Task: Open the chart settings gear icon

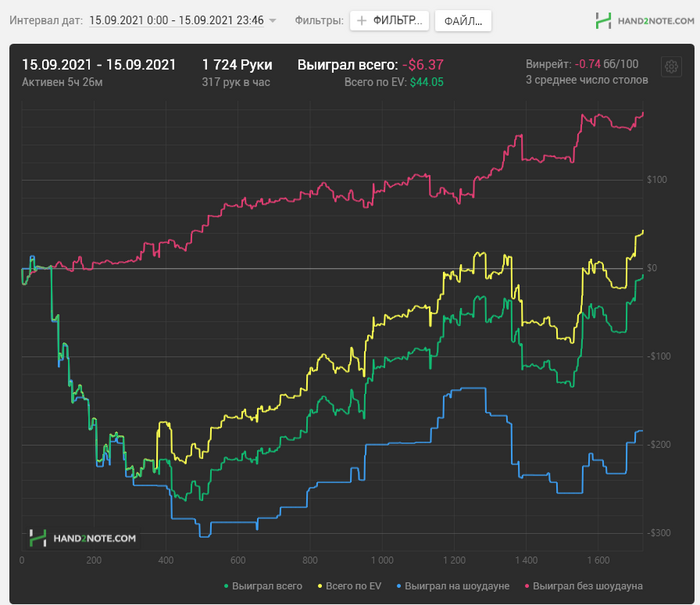Action: click(671, 67)
